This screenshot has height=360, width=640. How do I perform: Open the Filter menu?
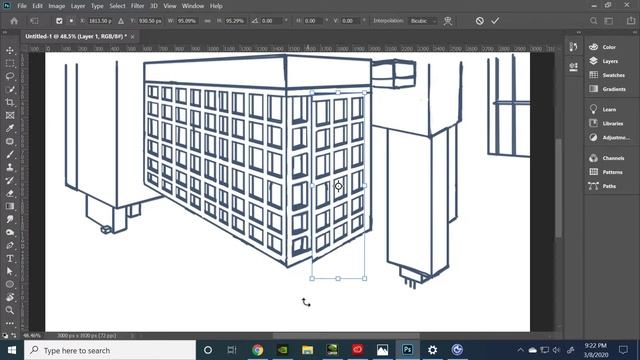click(138, 6)
